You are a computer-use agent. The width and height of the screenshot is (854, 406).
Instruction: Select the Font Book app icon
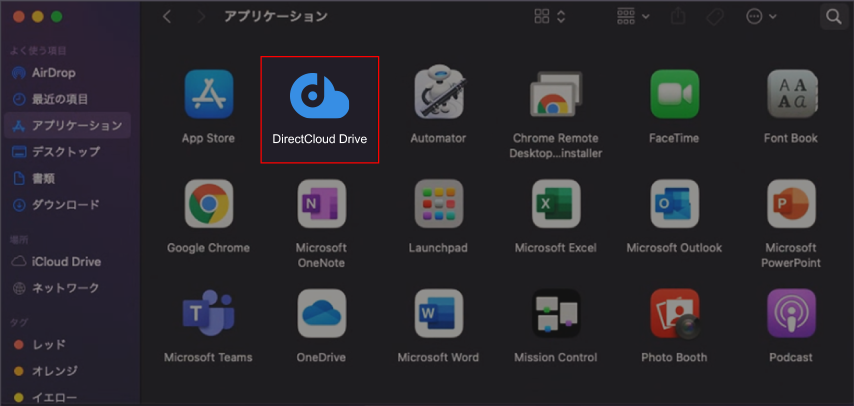coord(791,94)
